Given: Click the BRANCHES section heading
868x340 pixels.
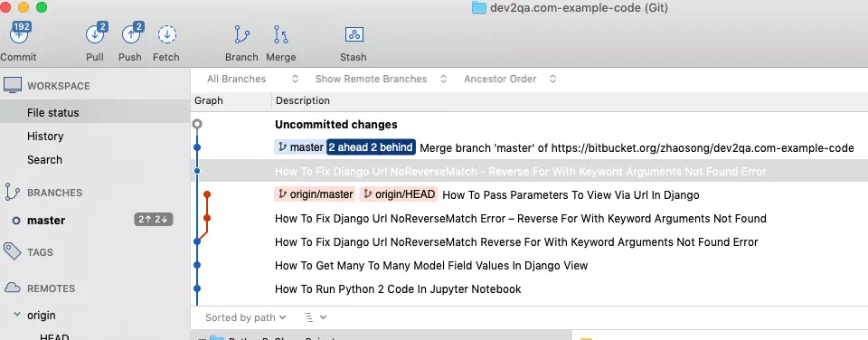Looking at the screenshot, I should (54, 192).
